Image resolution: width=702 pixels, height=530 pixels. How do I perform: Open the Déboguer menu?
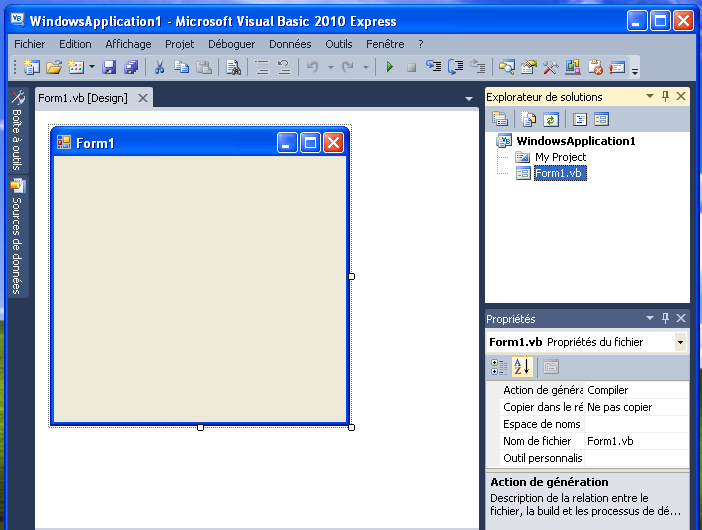point(231,44)
